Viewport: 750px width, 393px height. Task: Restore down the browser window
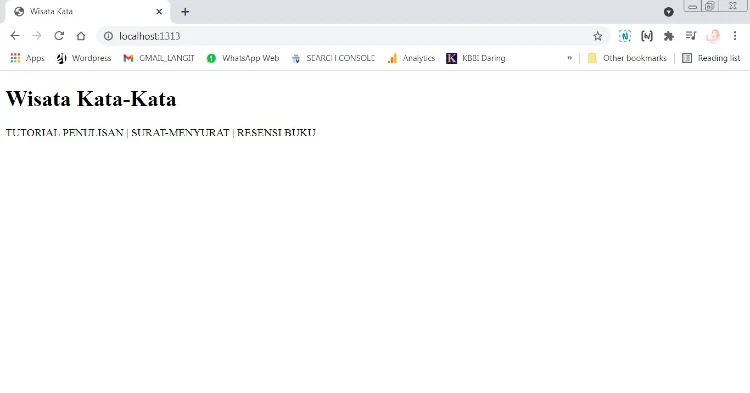pyautogui.click(x=709, y=6)
